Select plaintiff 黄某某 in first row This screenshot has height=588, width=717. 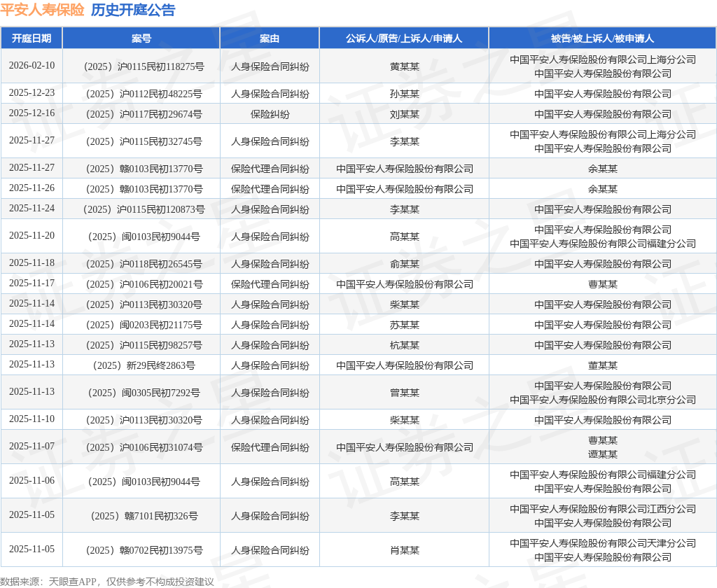[404, 66]
